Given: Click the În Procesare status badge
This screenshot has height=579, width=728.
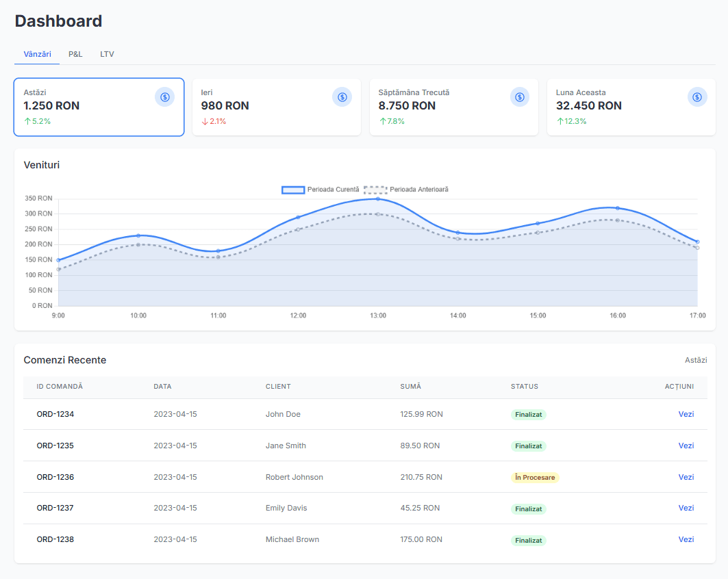Looking at the screenshot, I should [x=535, y=477].
